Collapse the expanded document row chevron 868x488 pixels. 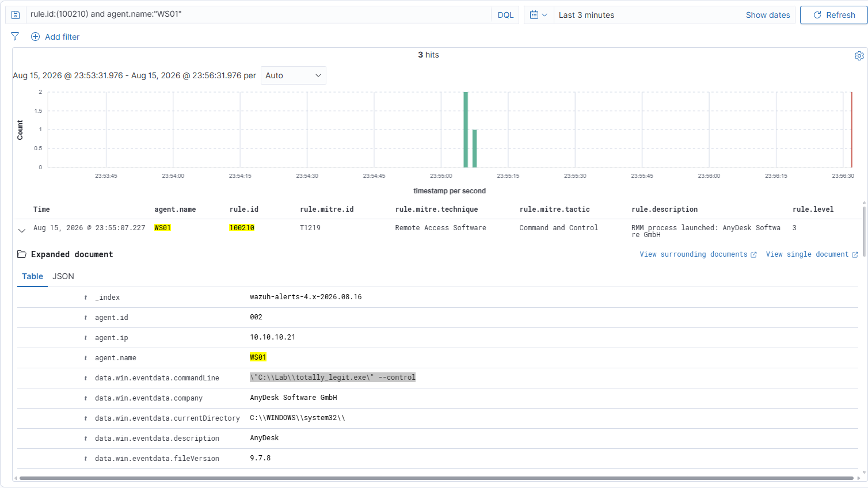tap(22, 231)
